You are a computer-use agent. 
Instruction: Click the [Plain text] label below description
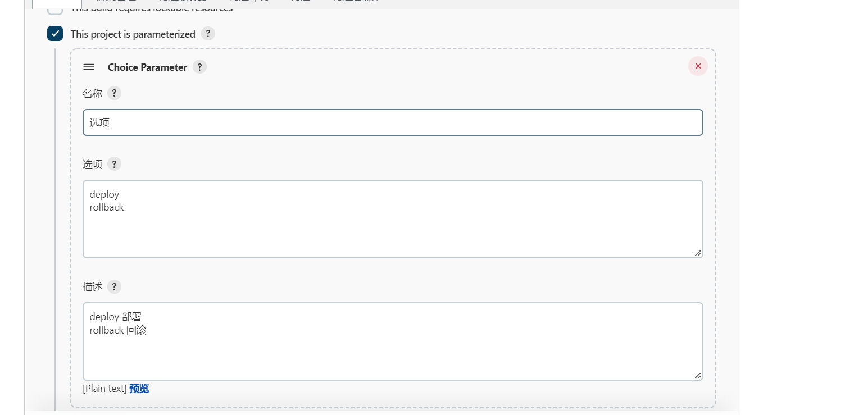(x=104, y=388)
